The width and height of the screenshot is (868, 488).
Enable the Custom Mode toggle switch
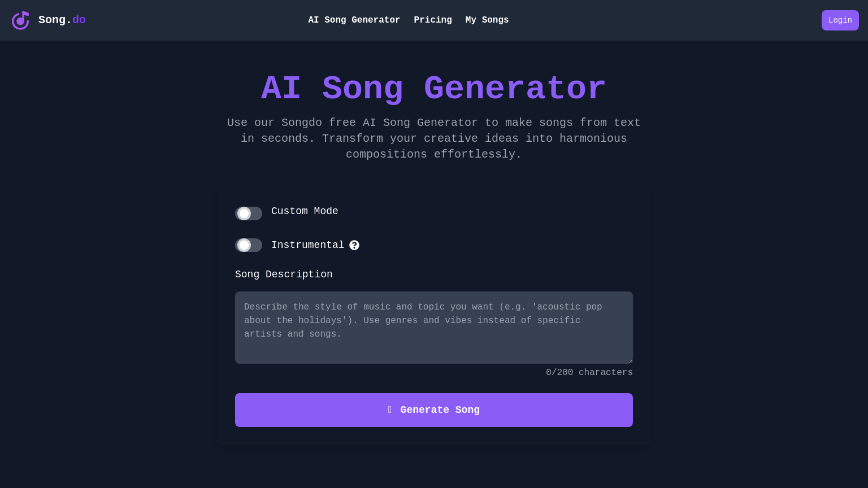click(x=249, y=213)
